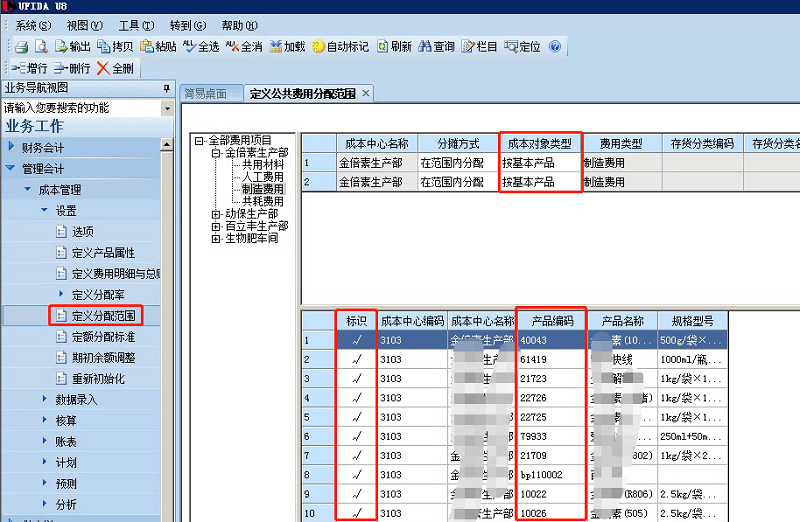Open 定额分配标准 item
Image resolution: width=800 pixels, height=522 pixels.
[95, 337]
